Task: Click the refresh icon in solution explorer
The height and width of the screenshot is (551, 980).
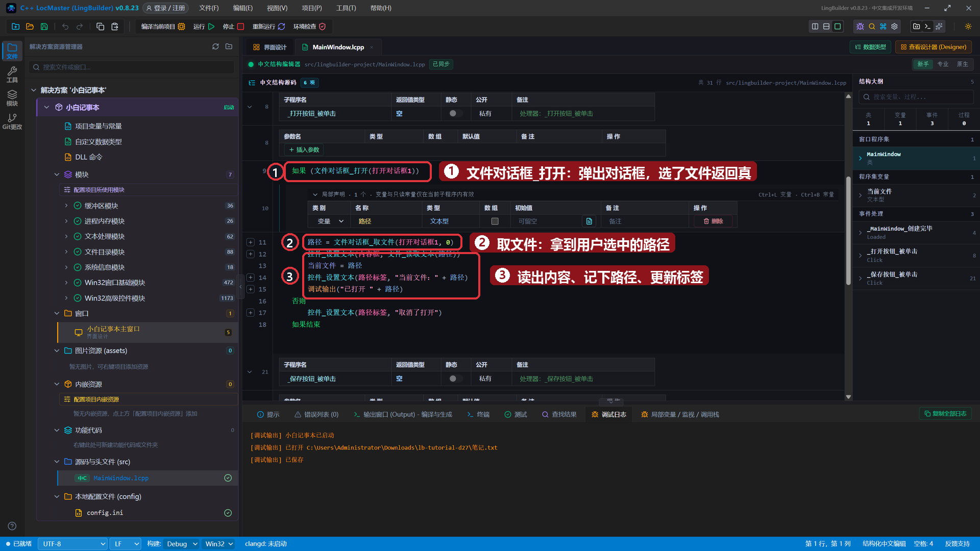Action: point(215,46)
